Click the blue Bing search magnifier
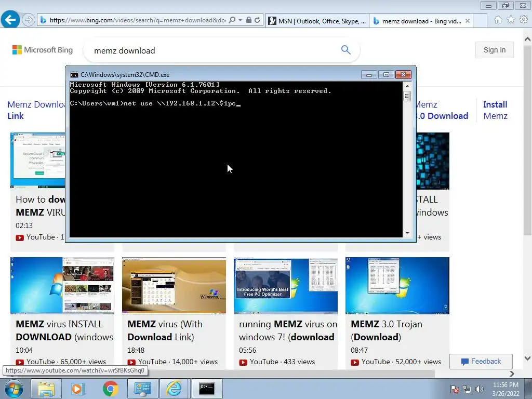This screenshot has width=532, height=399. coord(345,50)
